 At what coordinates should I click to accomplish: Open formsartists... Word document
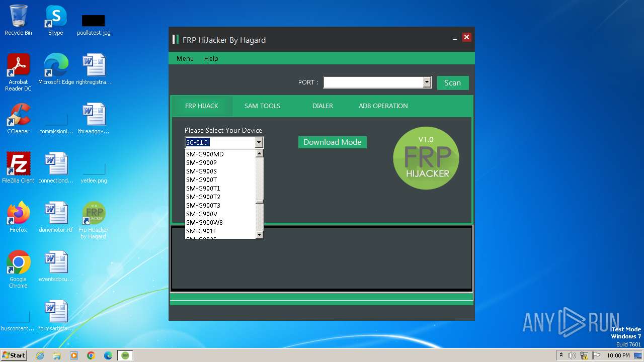(56, 316)
